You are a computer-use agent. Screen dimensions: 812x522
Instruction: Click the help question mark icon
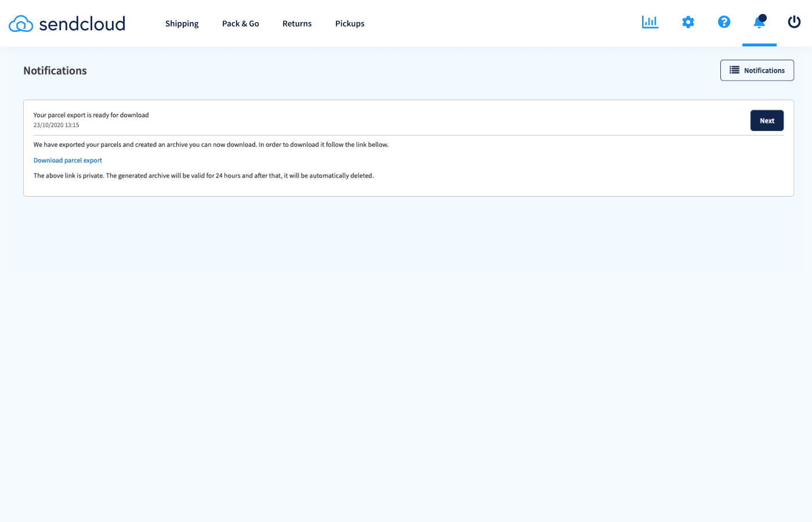[x=724, y=21]
